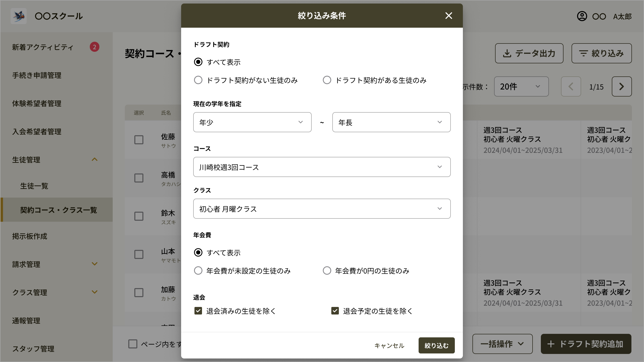Collapse the 生徒管理 sidebar section
This screenshot has width=644, height=362.
click(x=95, y=159)
